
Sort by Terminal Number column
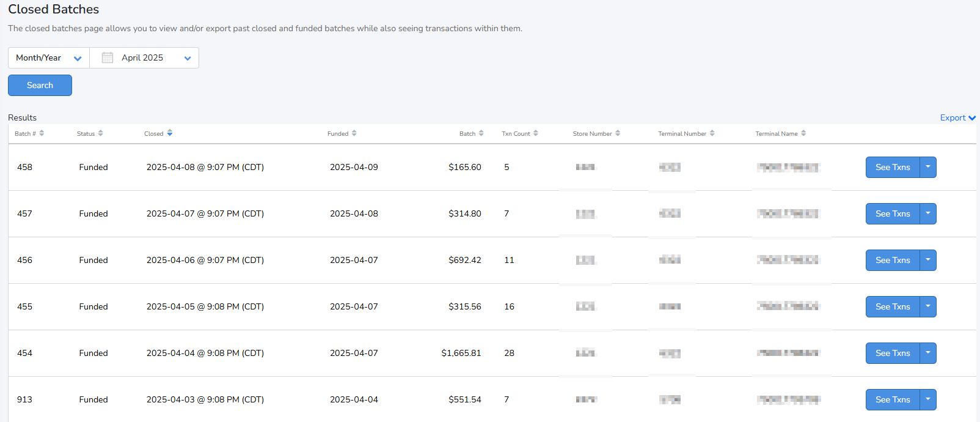[x=686, y=133]
